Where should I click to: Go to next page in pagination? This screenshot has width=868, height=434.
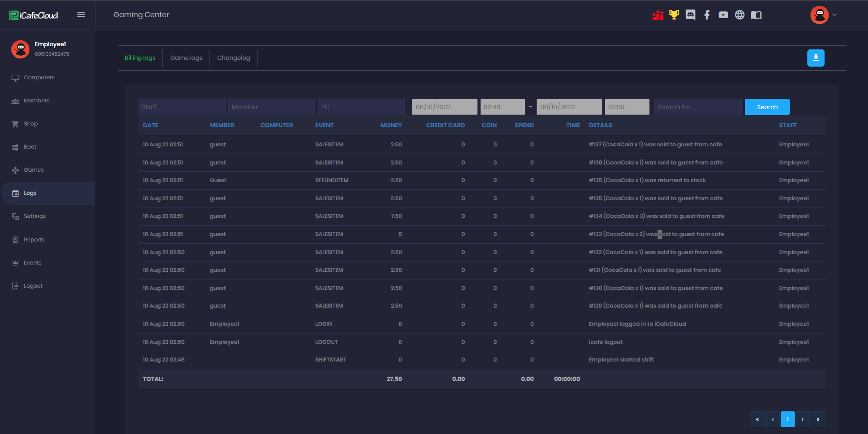pos(802,419)
